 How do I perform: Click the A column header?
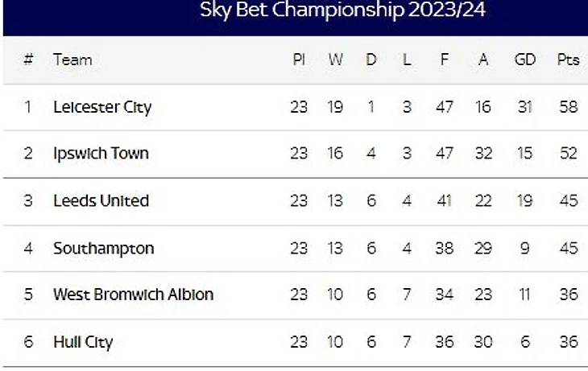(x=483, y=60)
